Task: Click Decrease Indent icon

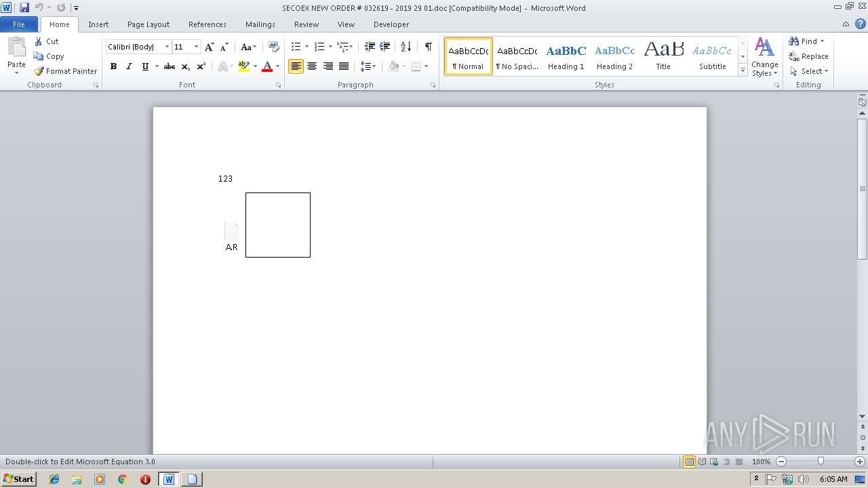Action: (370, 47)
